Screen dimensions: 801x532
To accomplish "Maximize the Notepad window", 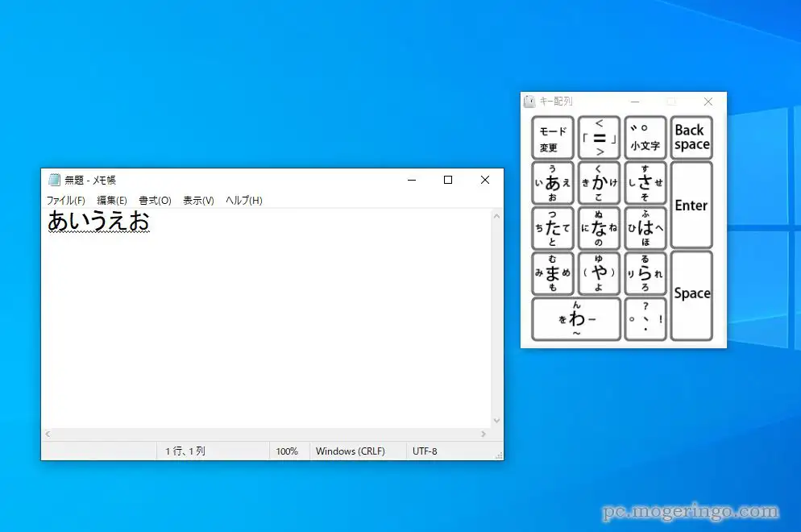I will (x=448, y=180).
